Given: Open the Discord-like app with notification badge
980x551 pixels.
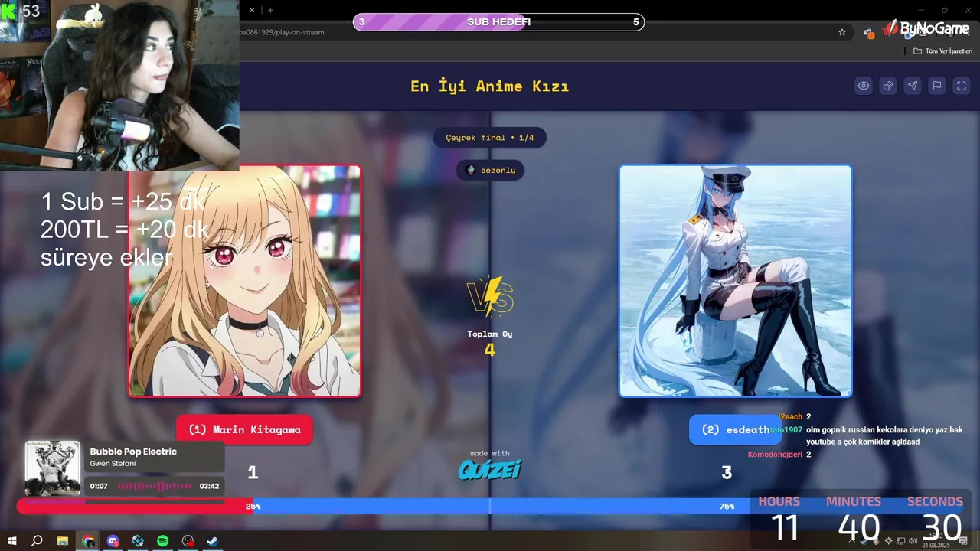Looking at the screenshot, I should pos(113,541).
